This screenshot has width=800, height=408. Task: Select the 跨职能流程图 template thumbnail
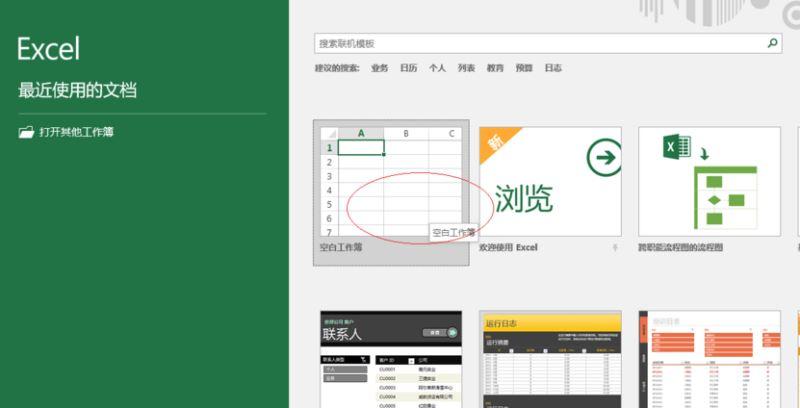click(x=709, y=182)
